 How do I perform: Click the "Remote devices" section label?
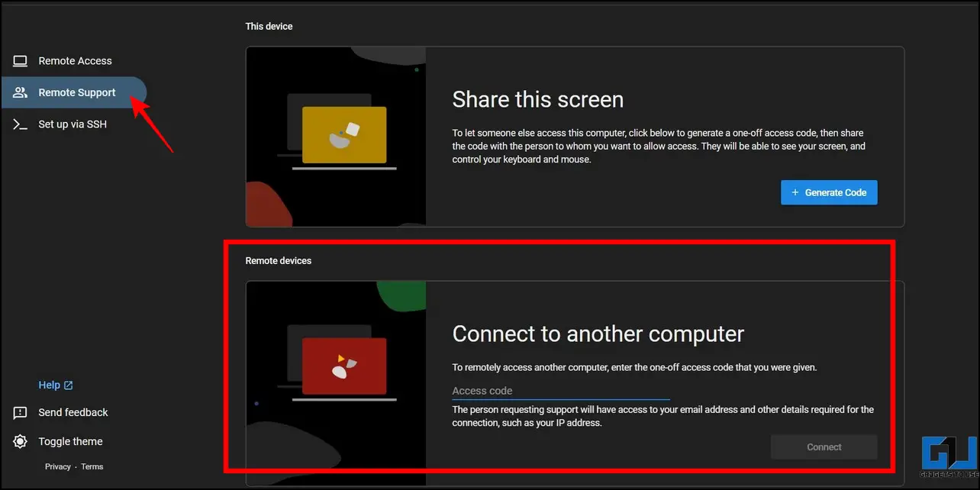(x=279, y=260)
